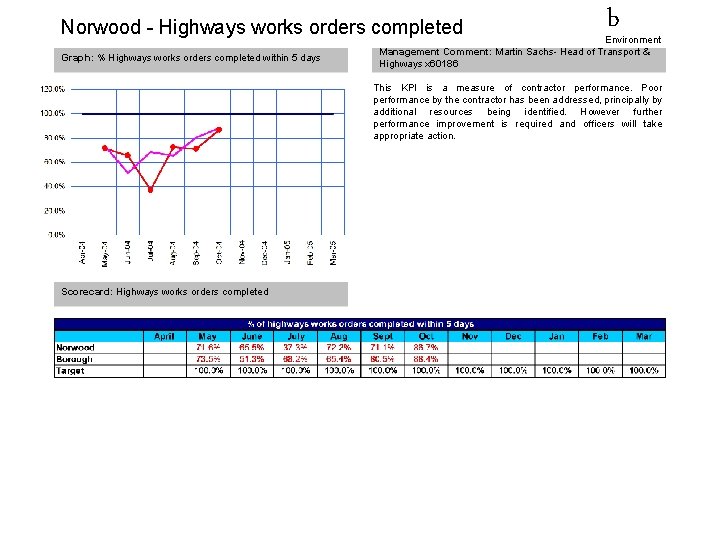Click the Norwood value for Sept

pos(382,348)
